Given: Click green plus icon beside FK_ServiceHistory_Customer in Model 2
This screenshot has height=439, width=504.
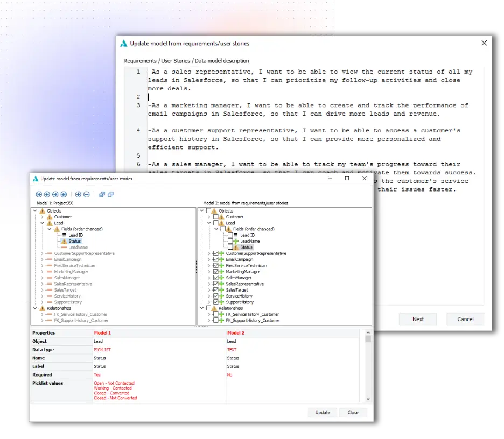Looking at the screenshot, I should (x=221, y=314).
